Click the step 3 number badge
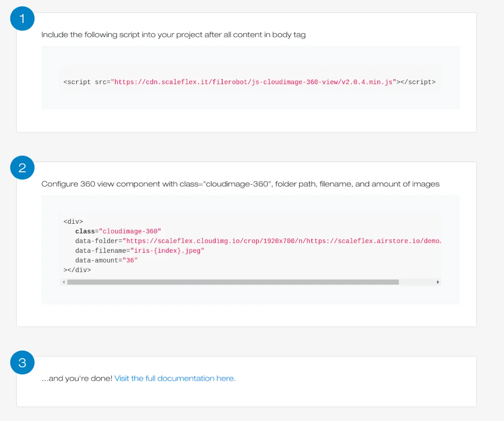 [x=22, y=363]
